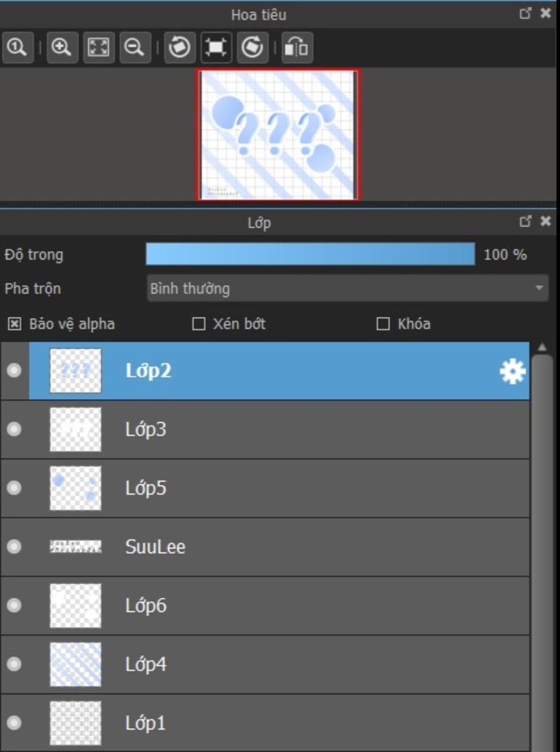Hide the SuuLee layer
This screenshot has width=560, height=752.
tap(14, 547)
